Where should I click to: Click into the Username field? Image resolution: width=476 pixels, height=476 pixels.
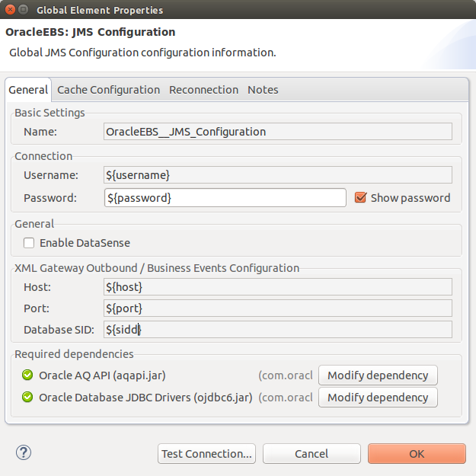278,175
